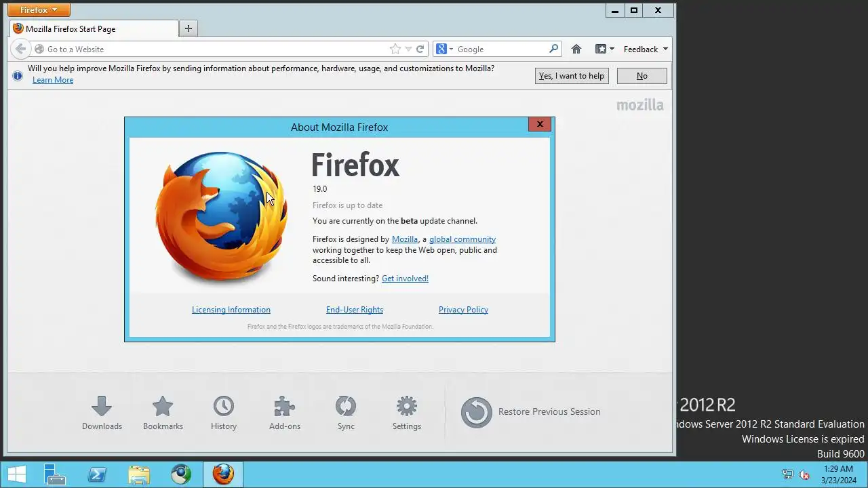Screen dimensions: 868x488
Task: Open Settings gear icon on start page
Action: [407, 413]
